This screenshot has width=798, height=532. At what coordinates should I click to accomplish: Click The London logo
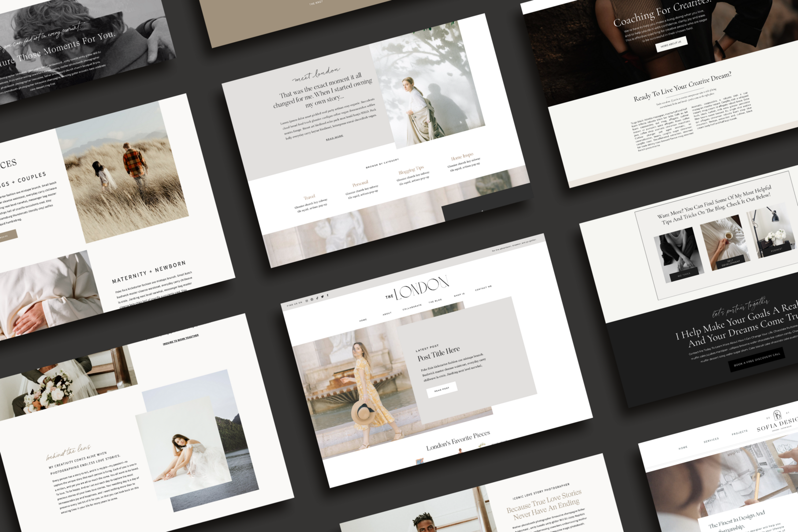[x=417, y=288]
